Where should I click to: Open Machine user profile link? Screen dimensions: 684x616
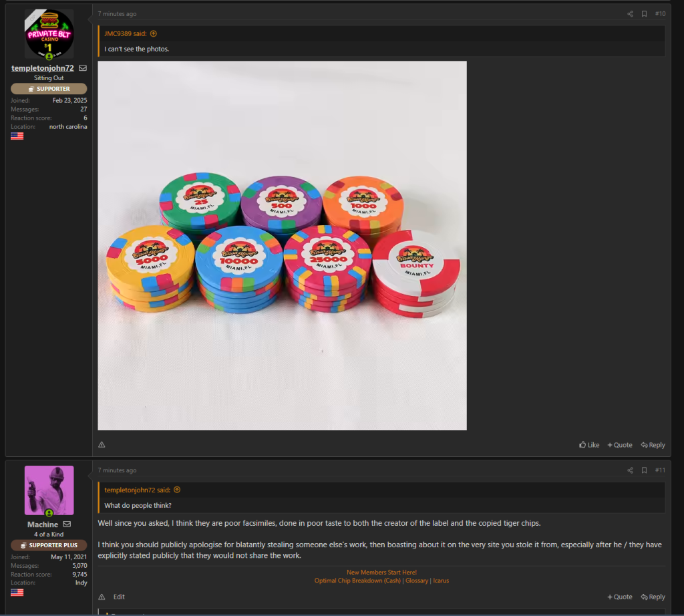click(x=43, y=524)
